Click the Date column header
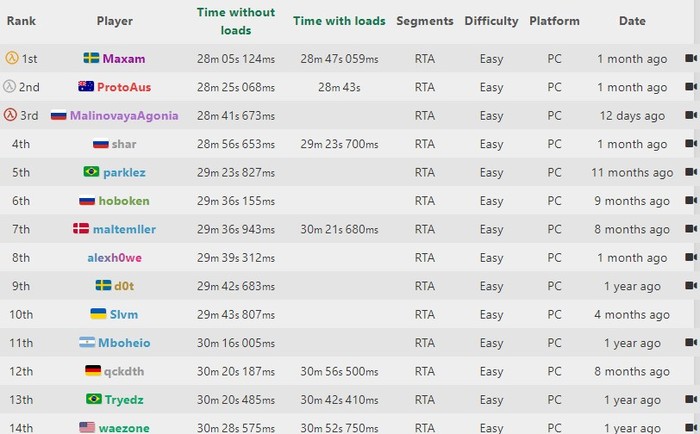 pyautogui.click(x=631, y=21)
